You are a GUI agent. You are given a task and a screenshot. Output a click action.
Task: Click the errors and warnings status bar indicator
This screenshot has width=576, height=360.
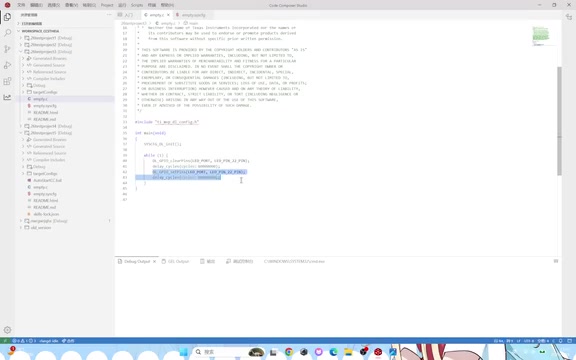[x=24, y=341]
